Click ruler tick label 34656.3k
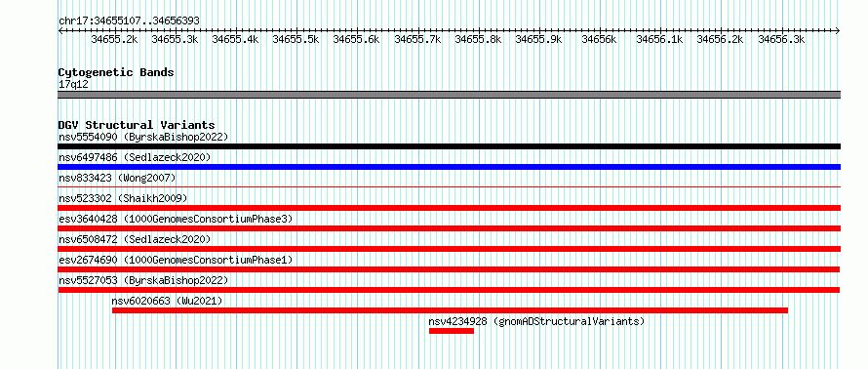868x369 pixels. click(x=781, y=40)
